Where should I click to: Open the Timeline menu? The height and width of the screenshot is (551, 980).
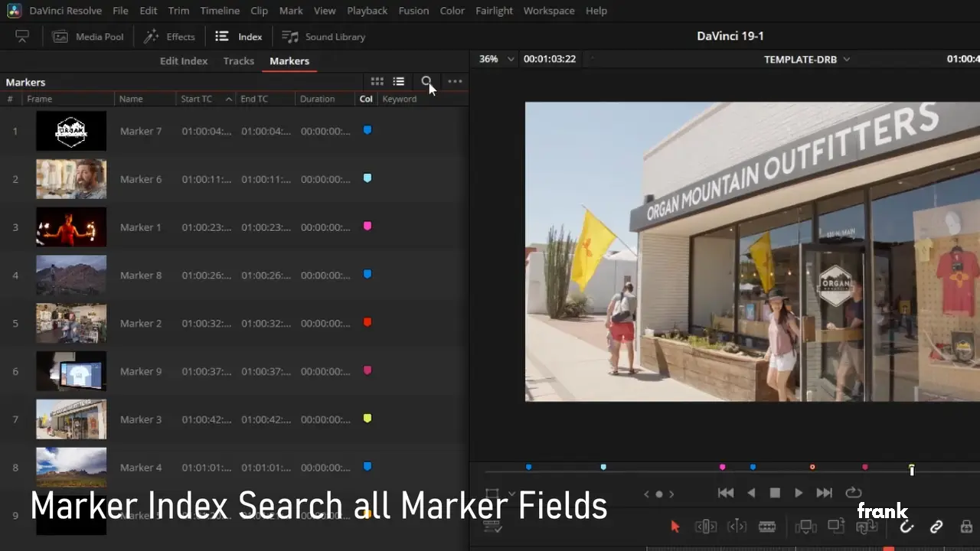coord(220,11)
